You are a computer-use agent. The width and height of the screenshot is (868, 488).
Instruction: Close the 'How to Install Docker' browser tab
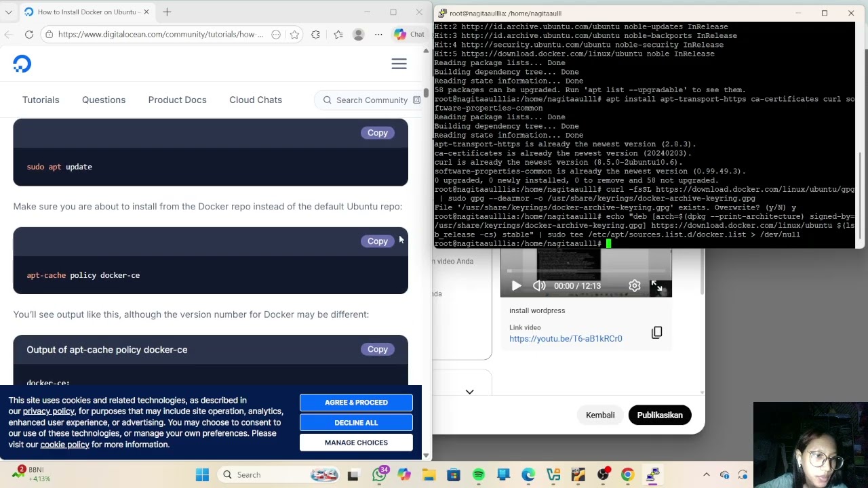(146, 12)
